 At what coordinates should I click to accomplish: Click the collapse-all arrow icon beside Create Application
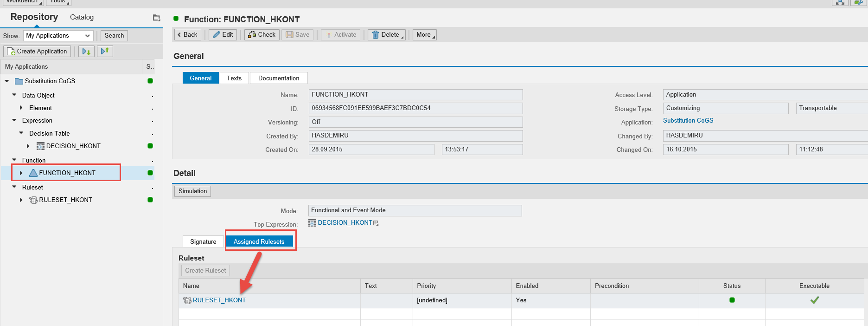tap(105, 51)
